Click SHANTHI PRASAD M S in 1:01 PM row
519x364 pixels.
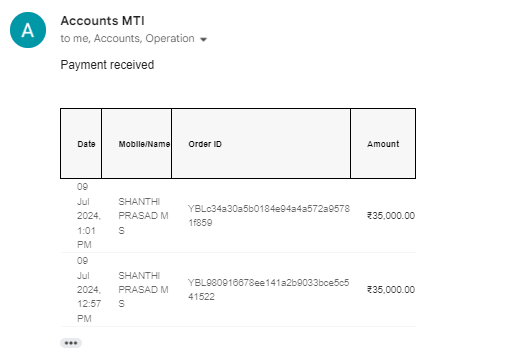tap(143, 216)
